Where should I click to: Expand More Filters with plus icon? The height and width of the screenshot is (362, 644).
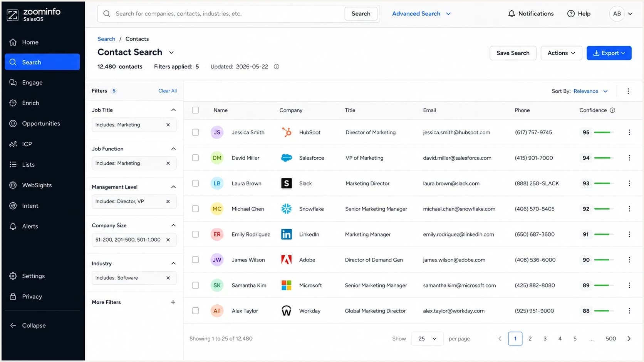(x=173, y=302)
